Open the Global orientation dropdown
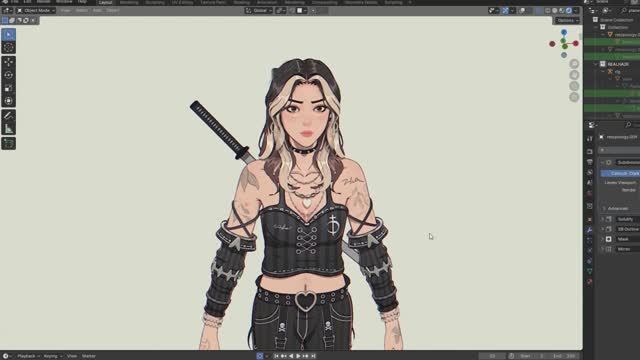The image size is (640, 360). click(259, 11)
